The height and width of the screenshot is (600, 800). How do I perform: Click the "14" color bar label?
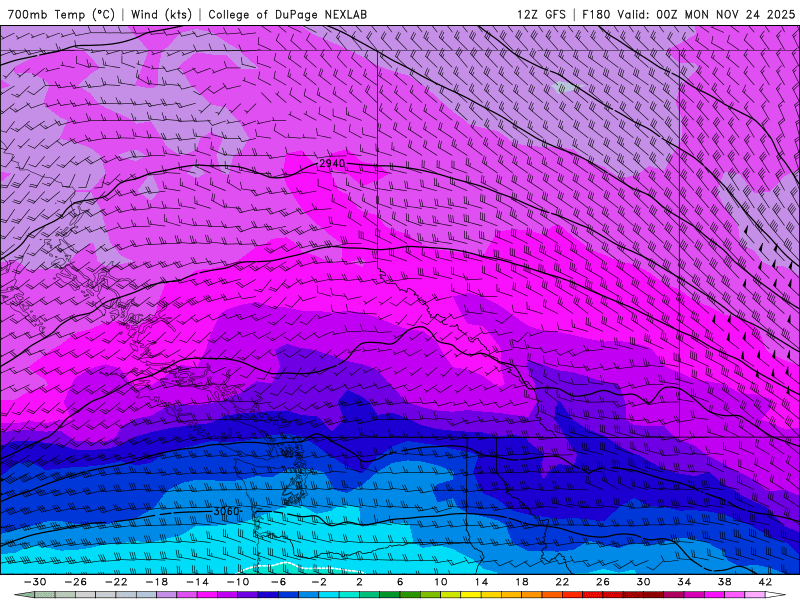click(x=481, y=582)
